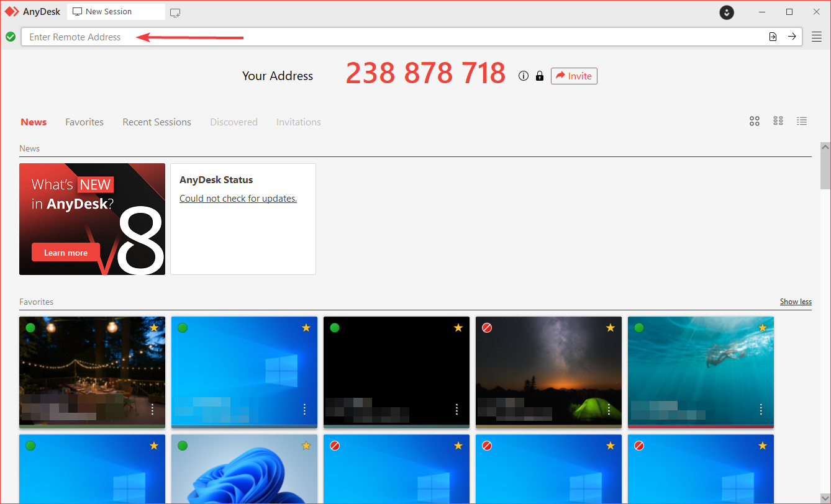This screenshot has height=504, width=831.
Task: Click the privacy lock icon
Action: click(x=539, y=76)
